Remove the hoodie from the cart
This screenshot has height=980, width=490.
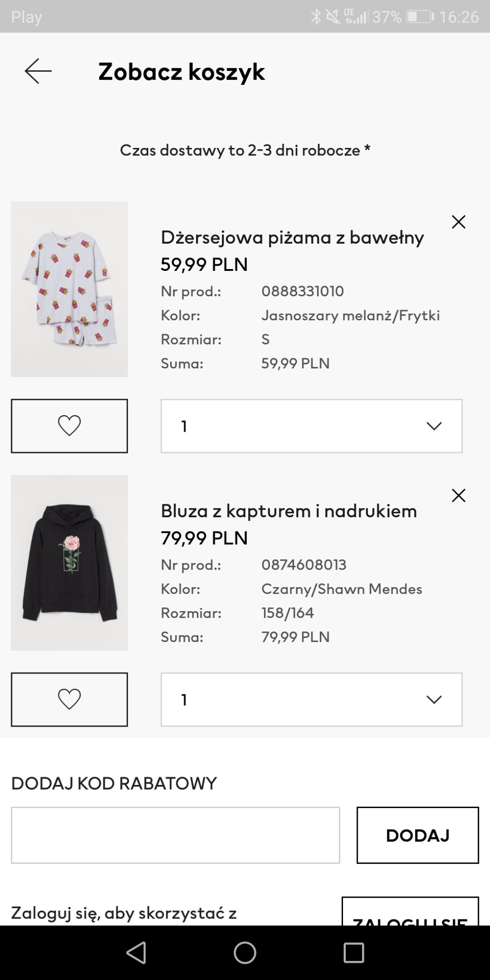tap(458, 496)
